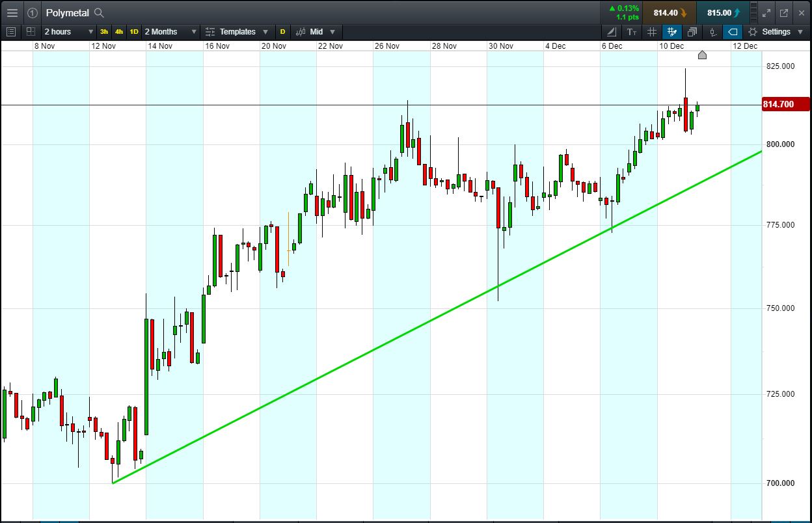
Task: Click the 825.000 price axis label
Action: pos(780,66)
